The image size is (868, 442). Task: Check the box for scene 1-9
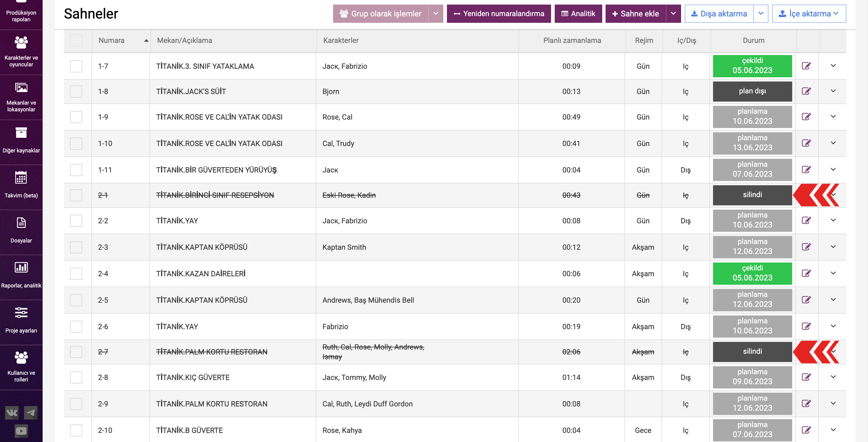76,117
